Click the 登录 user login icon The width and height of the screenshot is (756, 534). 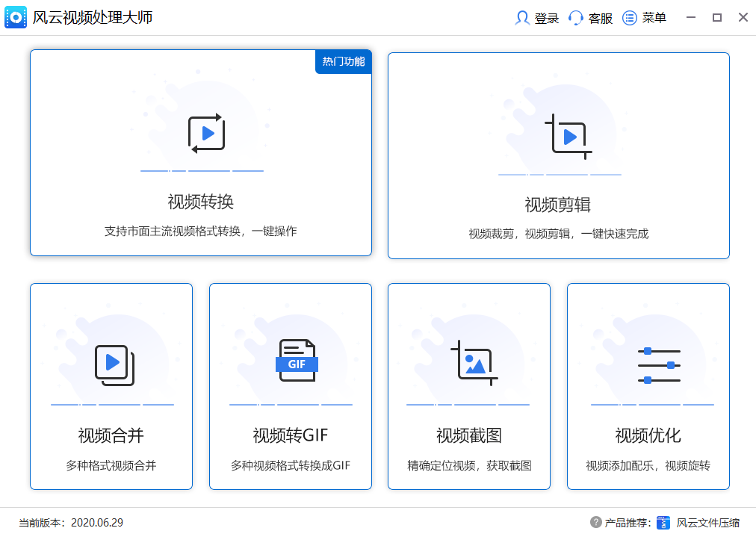[522, 17]
